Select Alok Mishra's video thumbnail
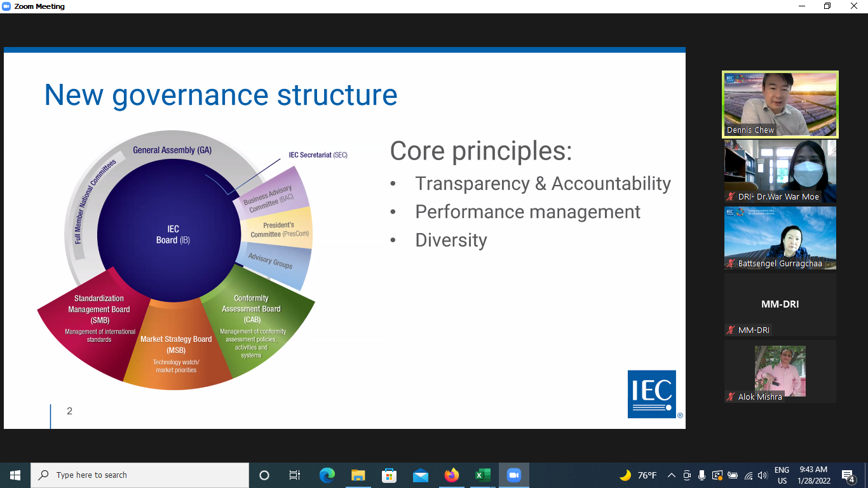The height and width of the screenshot is (488, 868). tap(780, 371)
